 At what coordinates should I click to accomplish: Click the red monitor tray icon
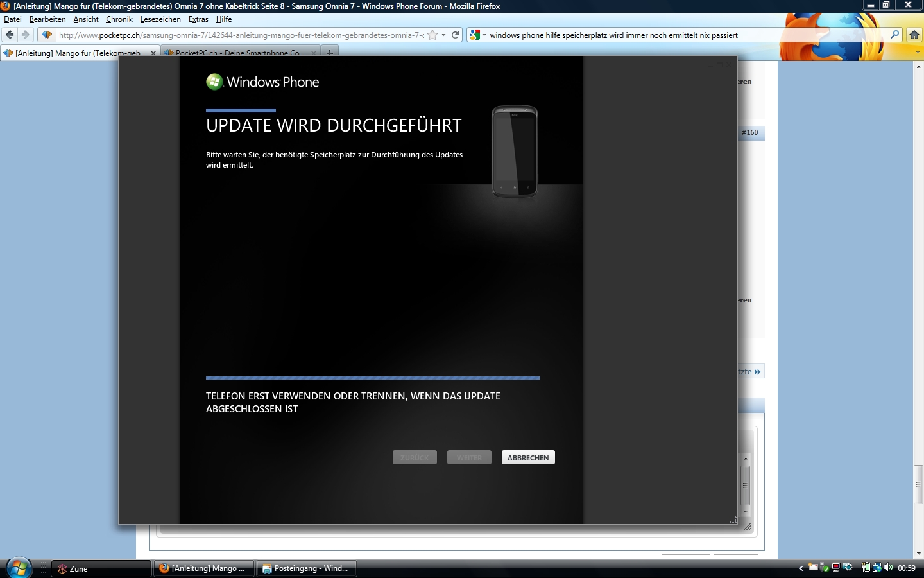(x=835, y=567)
